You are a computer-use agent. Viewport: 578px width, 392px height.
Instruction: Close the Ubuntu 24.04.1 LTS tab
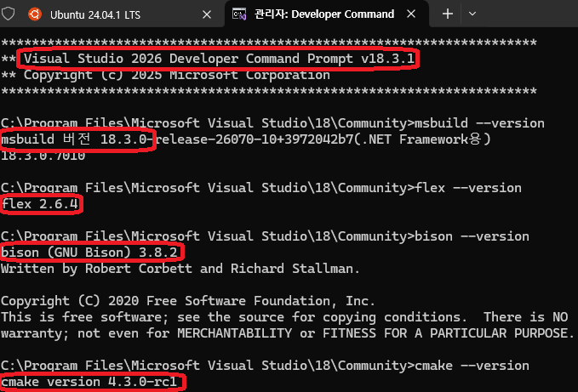click(207, 14)
